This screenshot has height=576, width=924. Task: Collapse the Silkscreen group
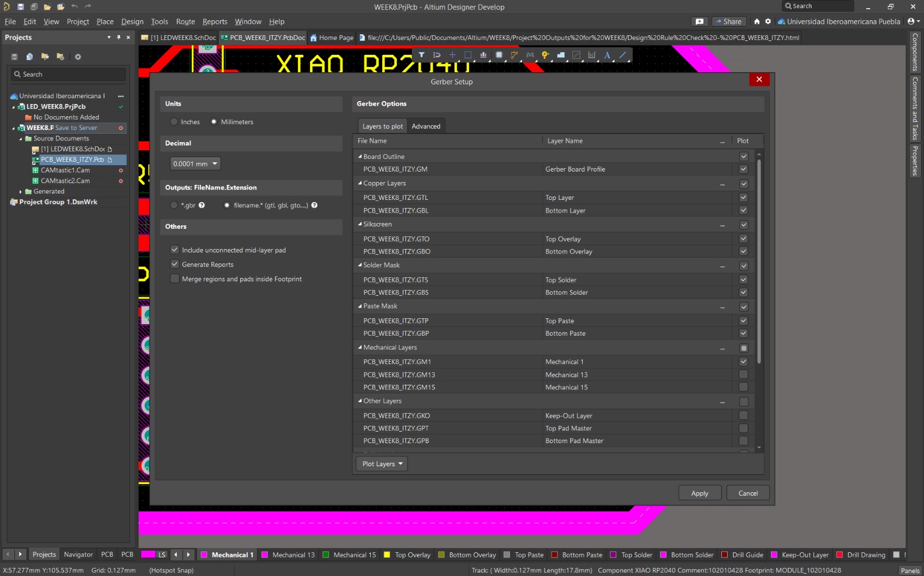(360, 224)
